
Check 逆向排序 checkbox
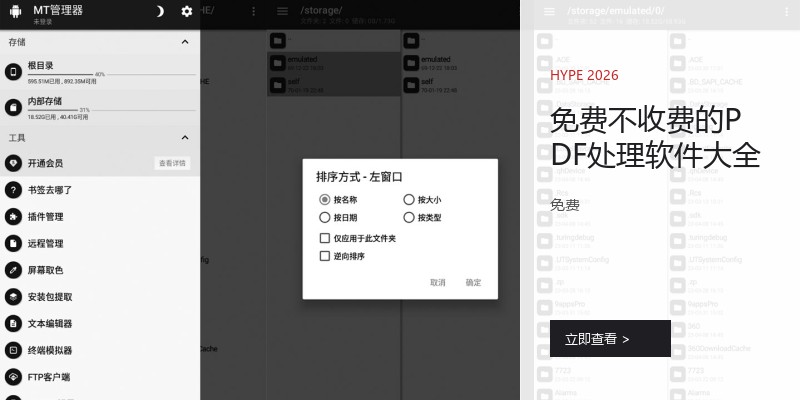[324, 256]
